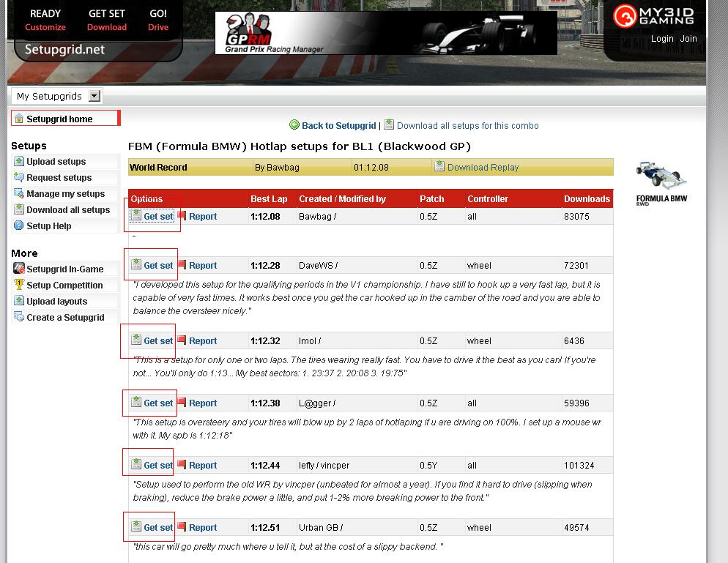Click the green Back to Setupgrid arrow icon

point(294,125)
